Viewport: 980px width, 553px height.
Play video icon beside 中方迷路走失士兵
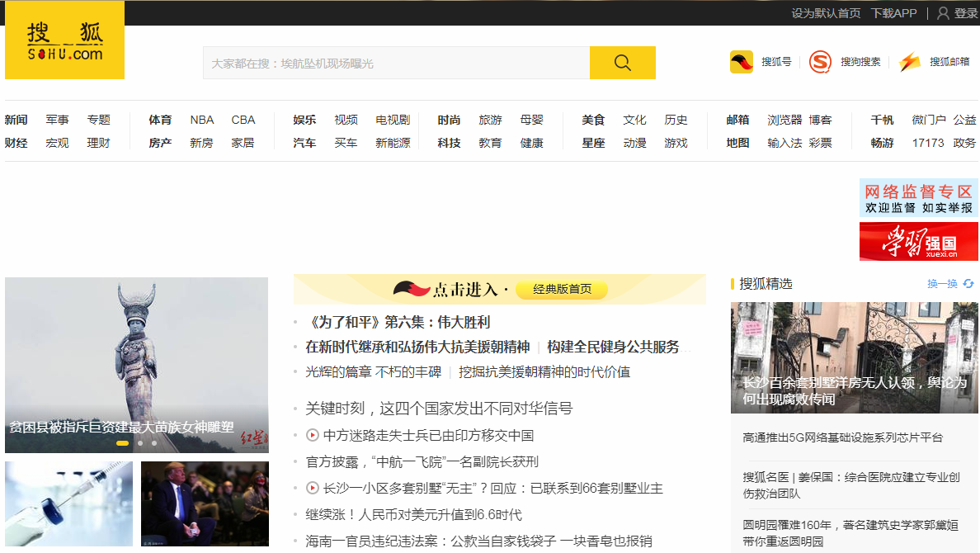click(313, 436)
